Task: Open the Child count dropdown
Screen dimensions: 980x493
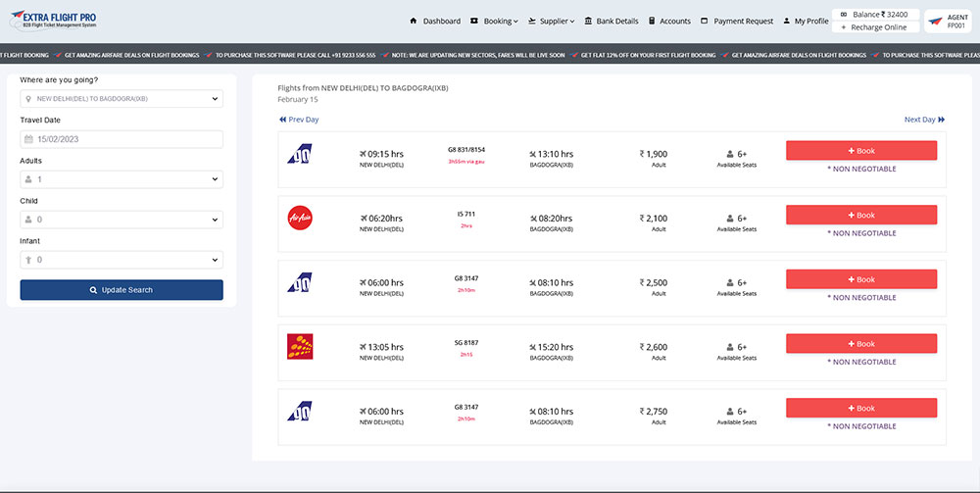Action: (x=122, y=220)
